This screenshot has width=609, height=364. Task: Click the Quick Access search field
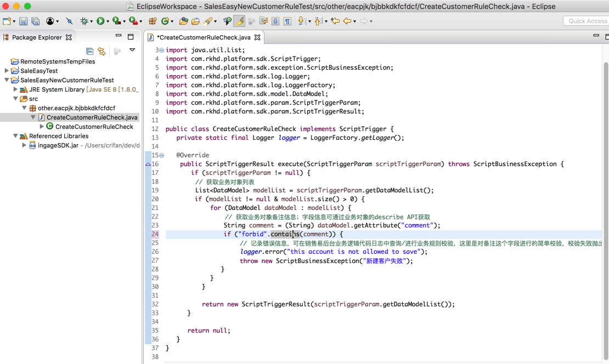coord(586,21)
